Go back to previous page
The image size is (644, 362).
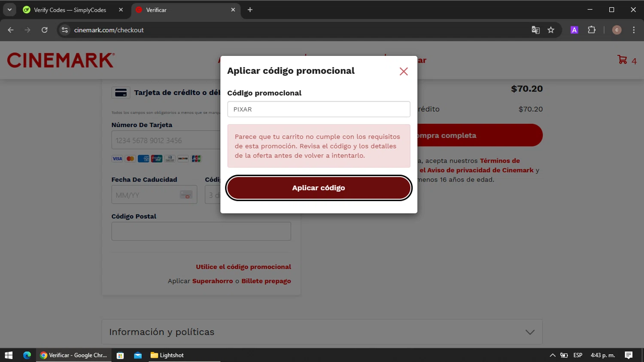click(x=11, y=30)
